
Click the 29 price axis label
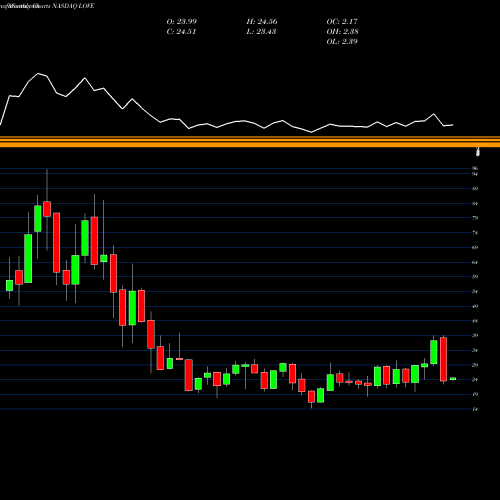coord(475,365)
